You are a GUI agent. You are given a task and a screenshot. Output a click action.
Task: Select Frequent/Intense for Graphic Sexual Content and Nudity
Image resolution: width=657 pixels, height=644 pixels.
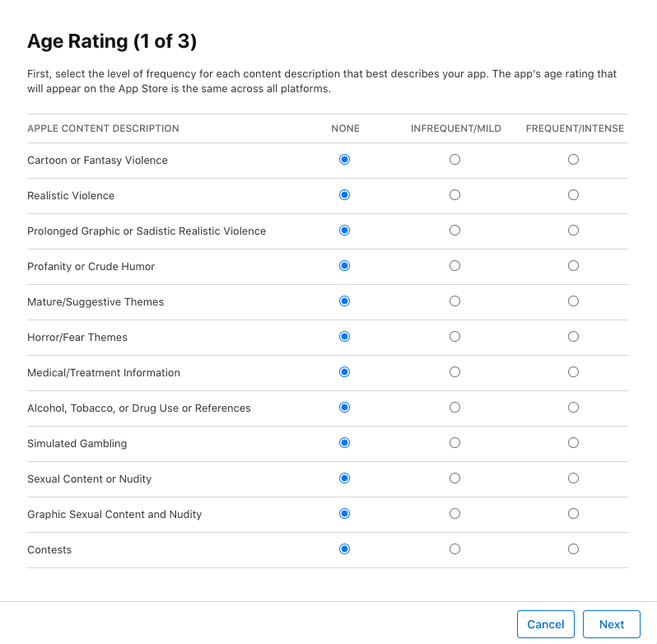click(x=573, y=514)
